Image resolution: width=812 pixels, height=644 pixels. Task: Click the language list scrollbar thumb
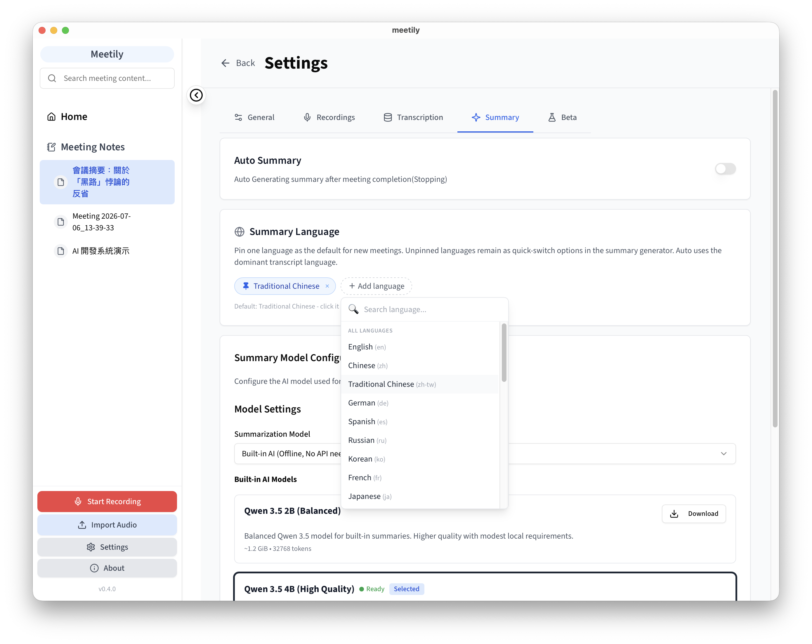pos(504,353)
